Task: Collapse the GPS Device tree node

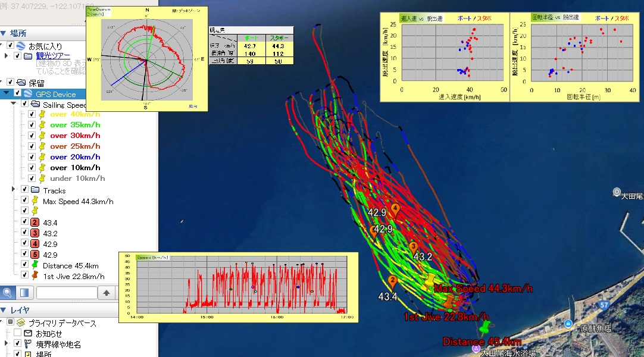Action: coord(6,93)
